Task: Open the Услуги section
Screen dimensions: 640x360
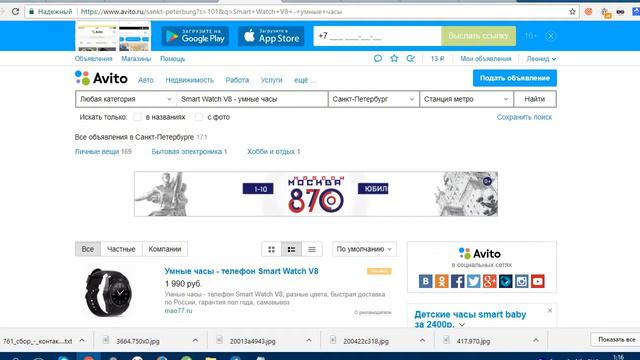Action: click(271, 80)
